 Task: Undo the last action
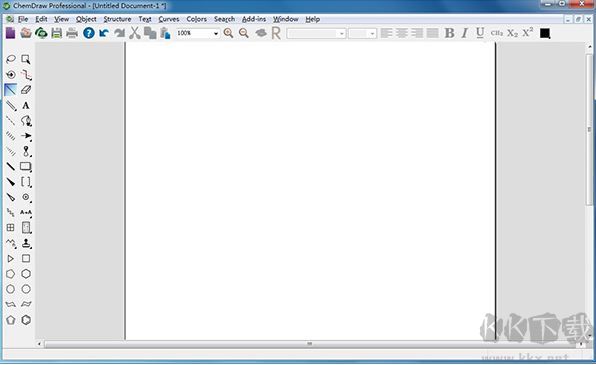tap(104, 33)
